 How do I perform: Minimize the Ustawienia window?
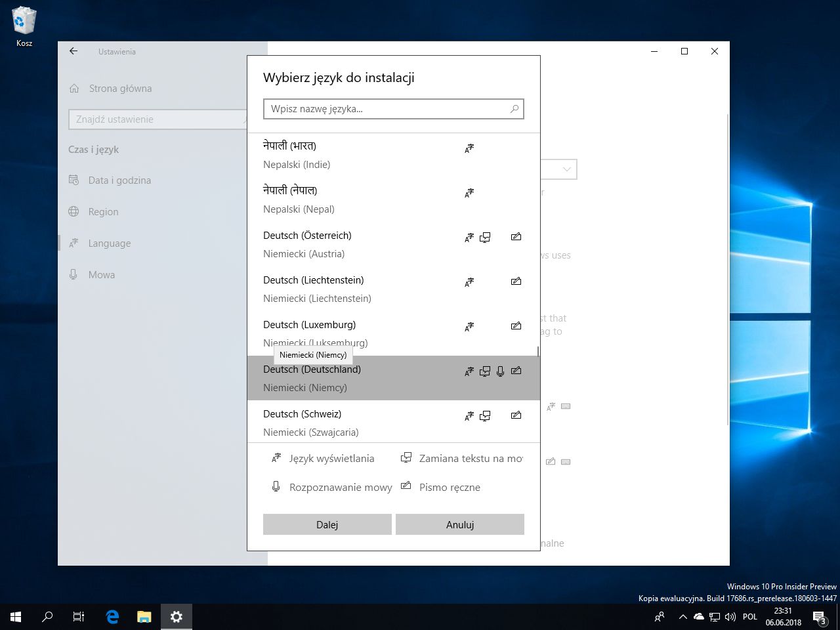tap(654, 51)
